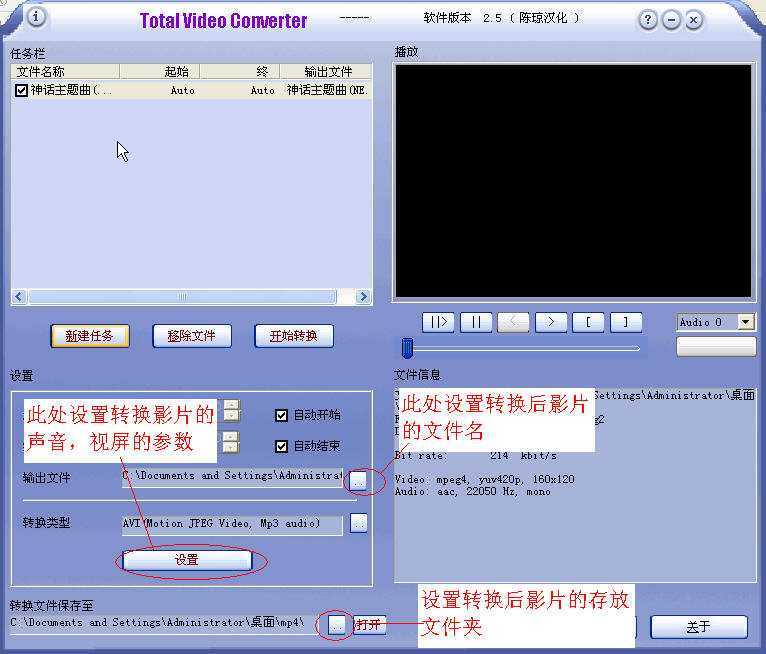Click the 转换文件保存至 path field
Viewport: 766px width, 654px height.
tap(166, 623)
